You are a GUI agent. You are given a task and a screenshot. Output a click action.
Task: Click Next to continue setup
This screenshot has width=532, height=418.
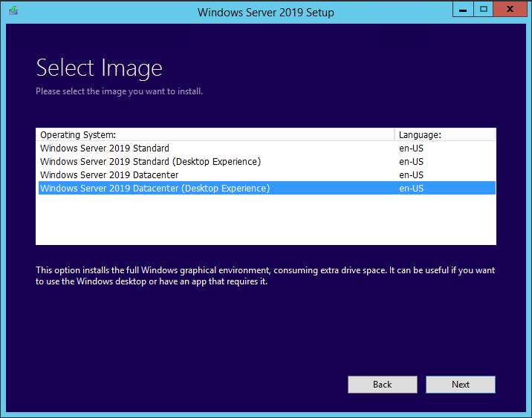461,385
